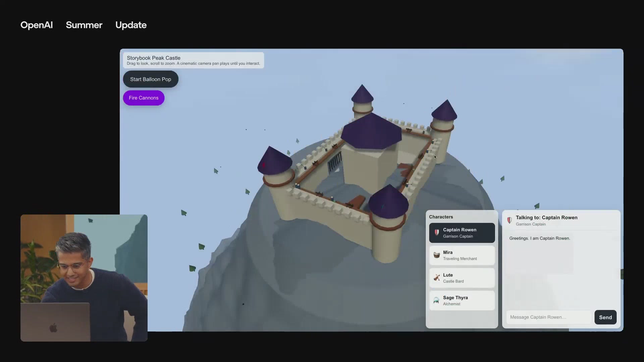Click OpenAI in the top header
The image size is (644, 362).
36,25
